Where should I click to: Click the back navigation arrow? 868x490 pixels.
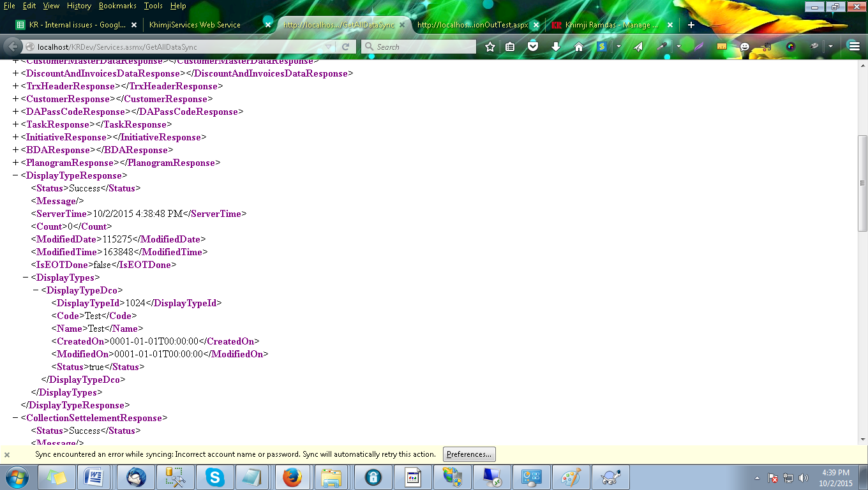pos(13,47)
